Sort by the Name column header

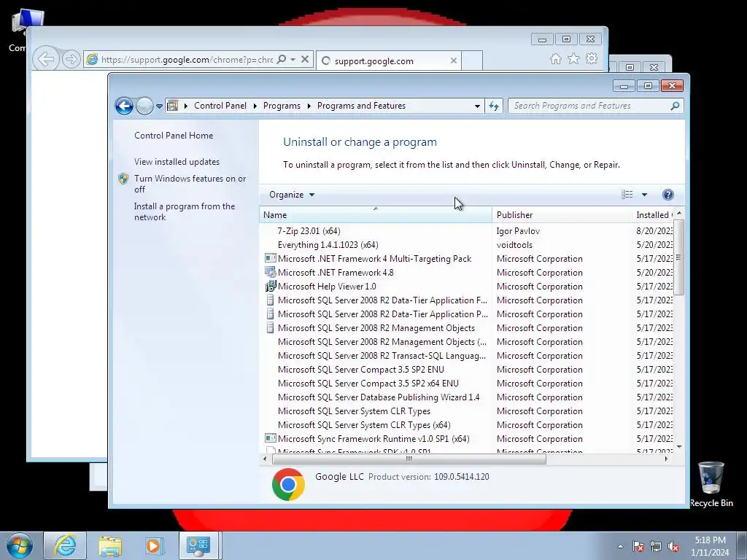(x=376, y=215)
